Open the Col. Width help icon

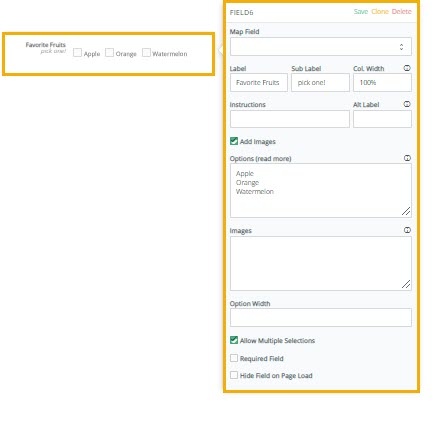click(x=407, y=68)
